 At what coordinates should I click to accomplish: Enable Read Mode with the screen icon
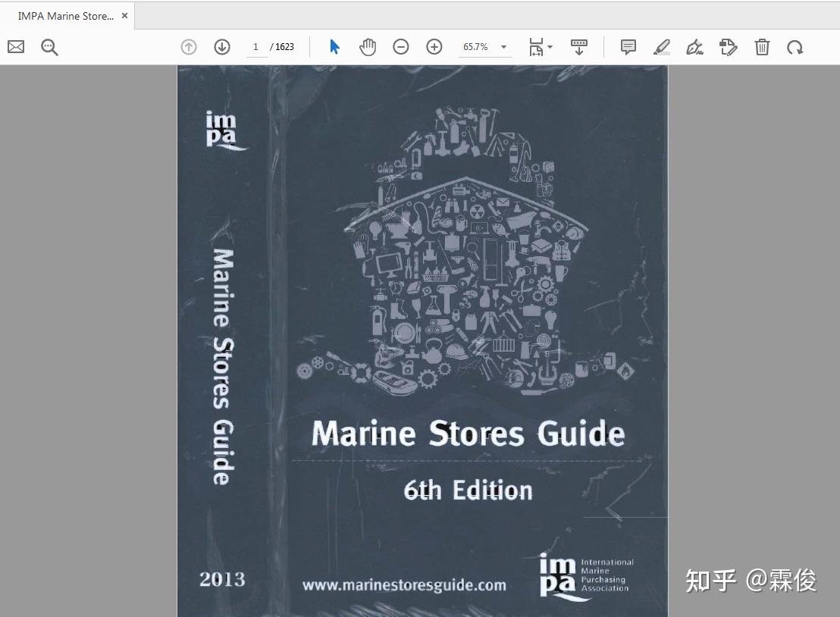[579, 46]
